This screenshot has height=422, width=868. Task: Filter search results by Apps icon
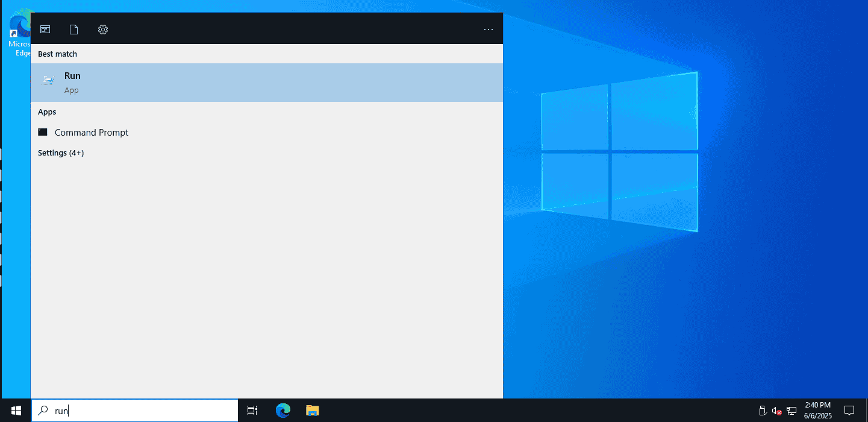45,30
